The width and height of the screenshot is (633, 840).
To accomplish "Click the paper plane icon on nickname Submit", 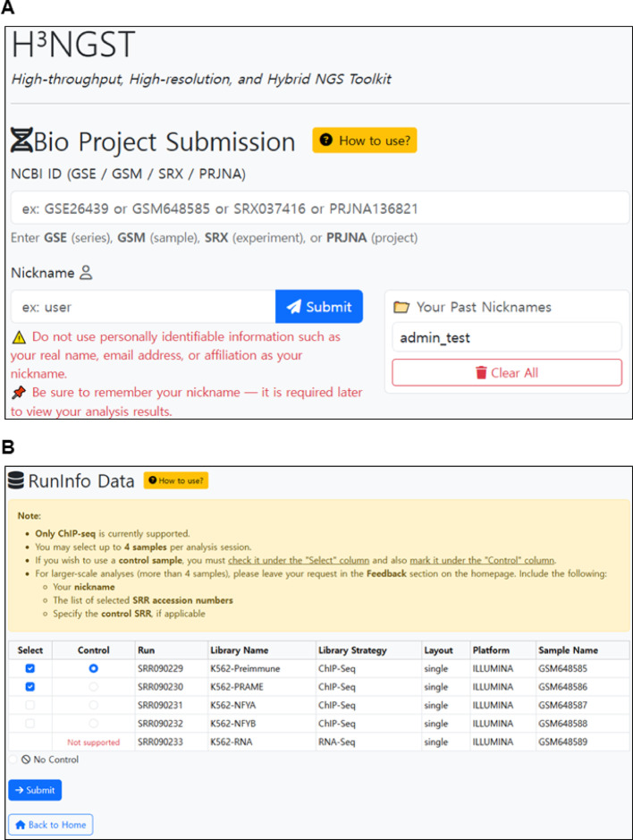I will [293, 307].
